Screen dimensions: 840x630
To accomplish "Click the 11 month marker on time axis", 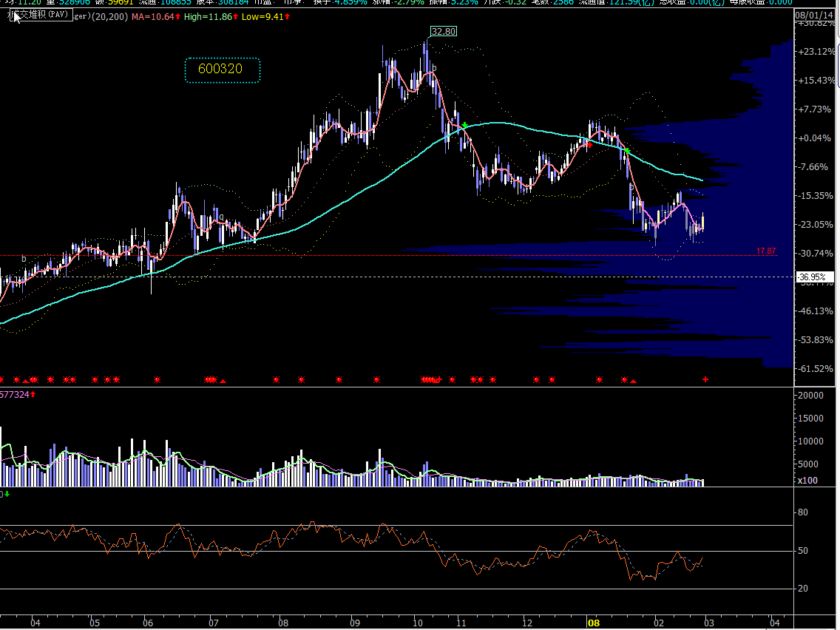I will [x=461, y=623].
